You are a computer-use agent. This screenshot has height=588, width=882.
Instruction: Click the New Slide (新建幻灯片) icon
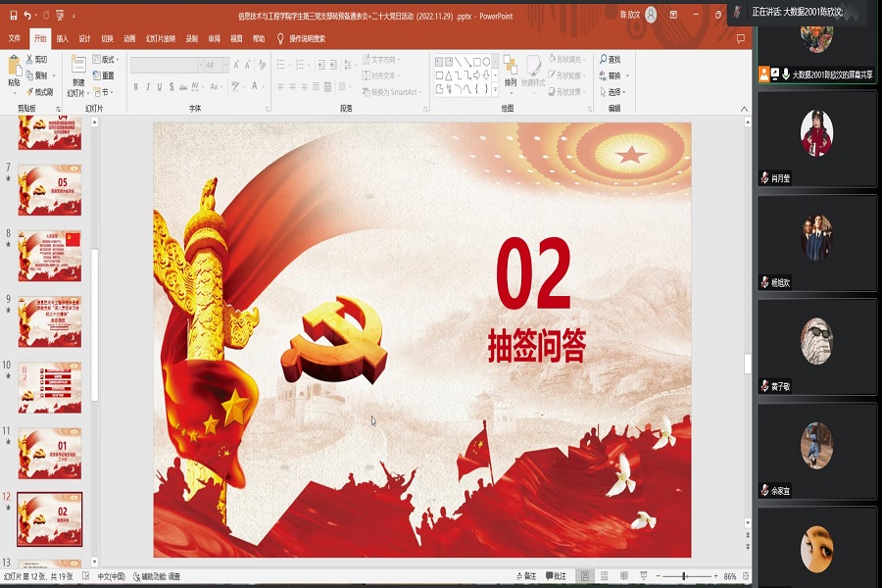(77, 69)
